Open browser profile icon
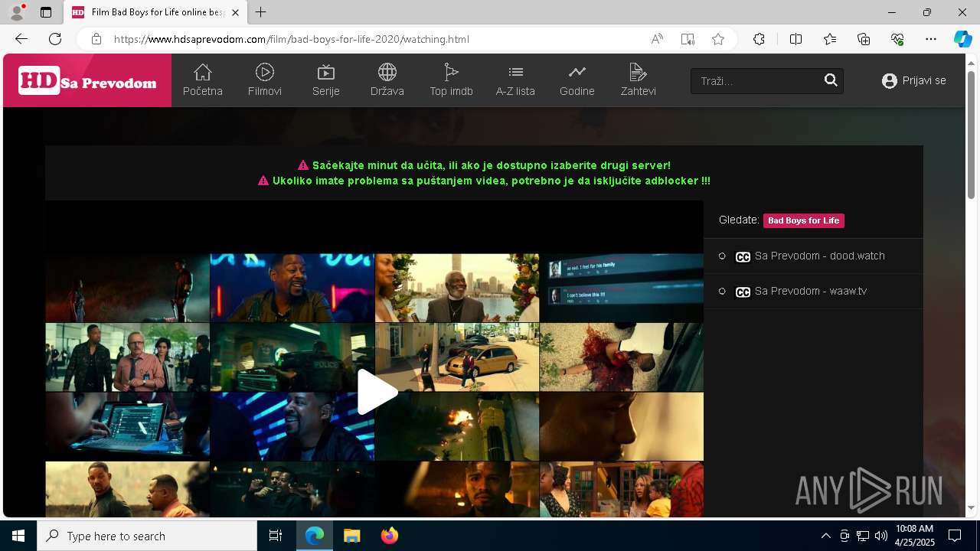The height and width of the screenshot is (551, 980). pyautogui.click(x=17, y=12)
